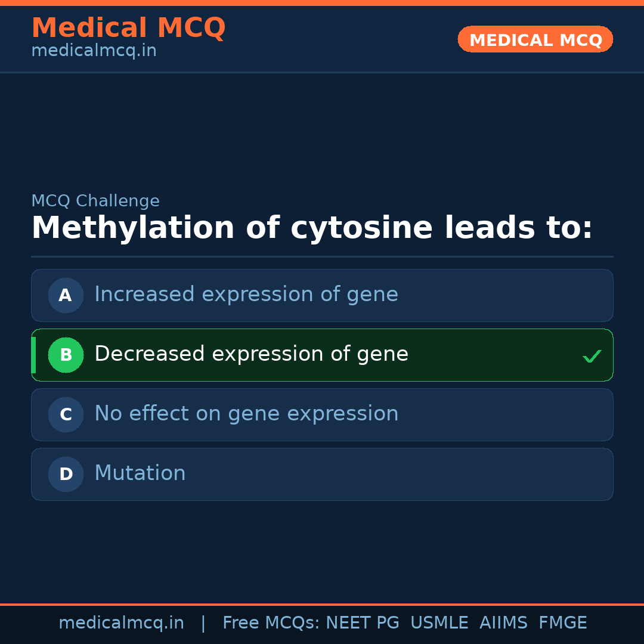Choose 'Increased expression of gene' answer text
The image size is (644, 644).
(x=246, y=295)
